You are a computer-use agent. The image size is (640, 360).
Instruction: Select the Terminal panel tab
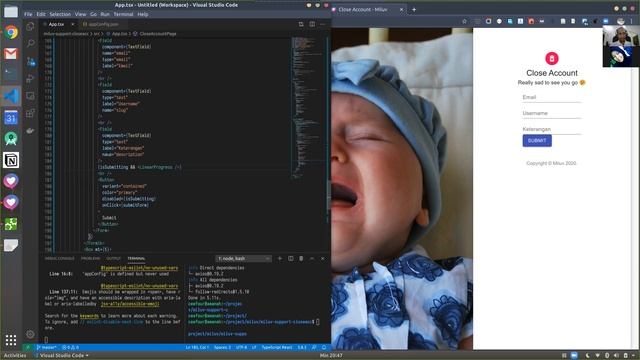(136, 258)
